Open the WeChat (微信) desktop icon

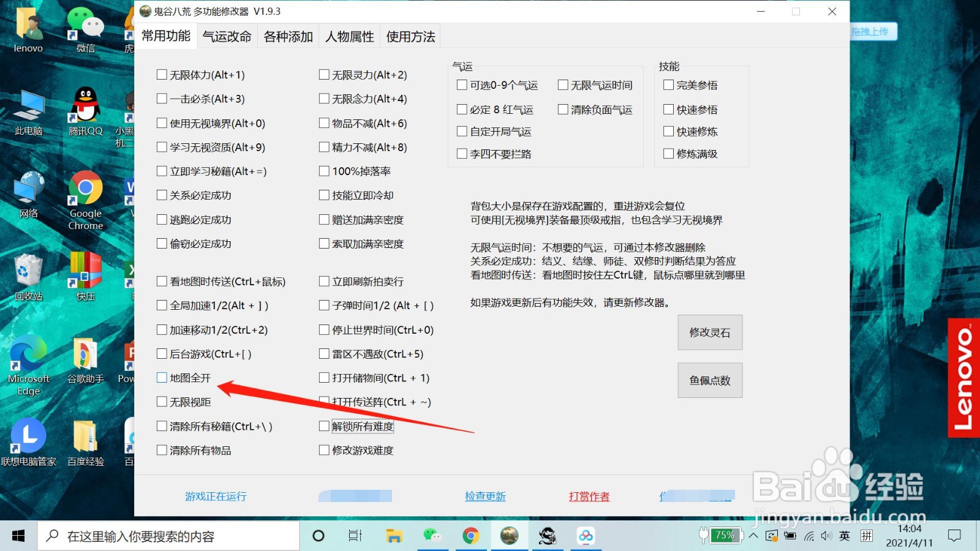(x=85, y=29)
